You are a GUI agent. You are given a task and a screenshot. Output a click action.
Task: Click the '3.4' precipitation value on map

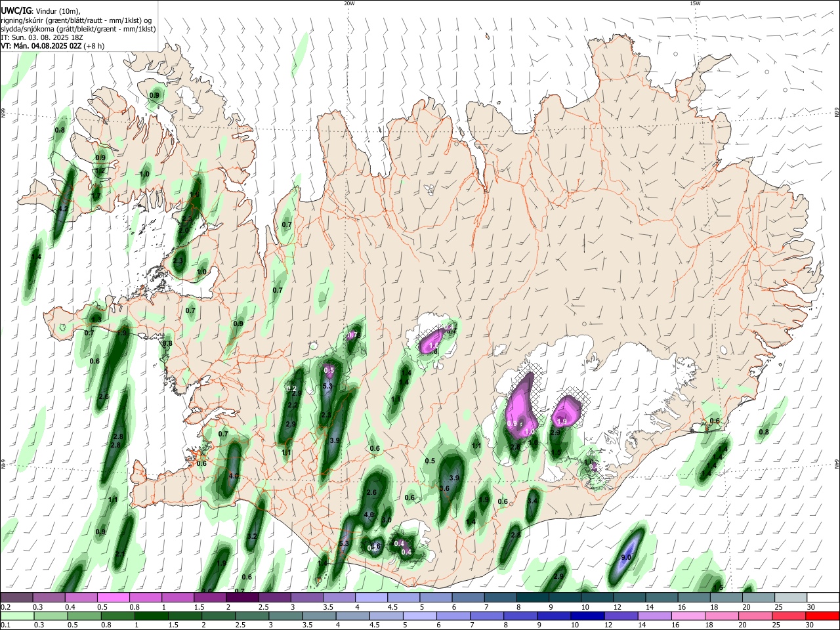(x=533, y=501)
